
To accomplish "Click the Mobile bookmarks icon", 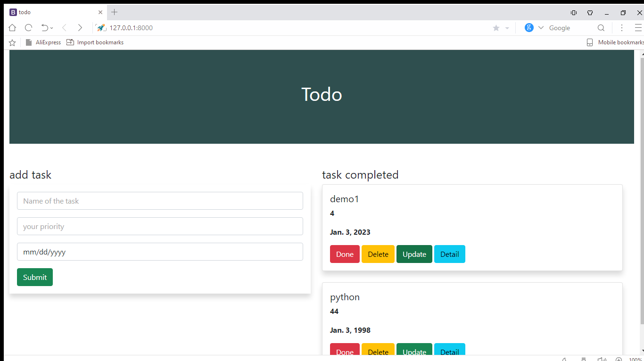I will [x=589, y=42].
